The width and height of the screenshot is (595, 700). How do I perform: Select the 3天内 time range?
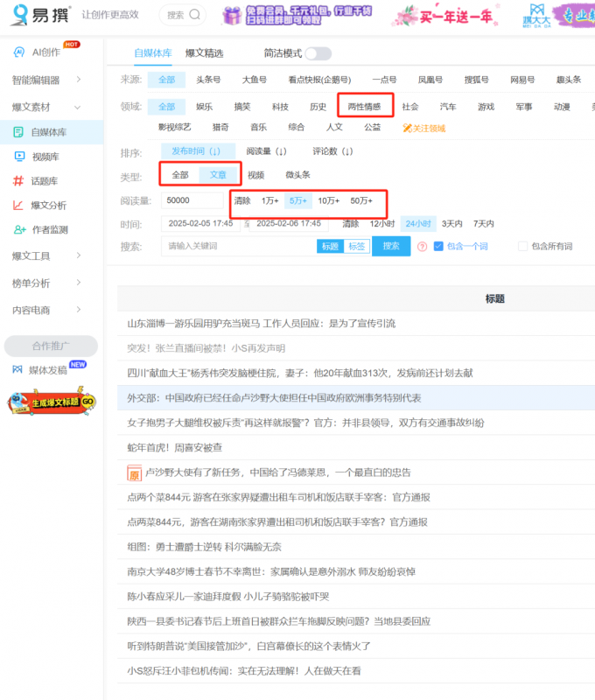451,224
